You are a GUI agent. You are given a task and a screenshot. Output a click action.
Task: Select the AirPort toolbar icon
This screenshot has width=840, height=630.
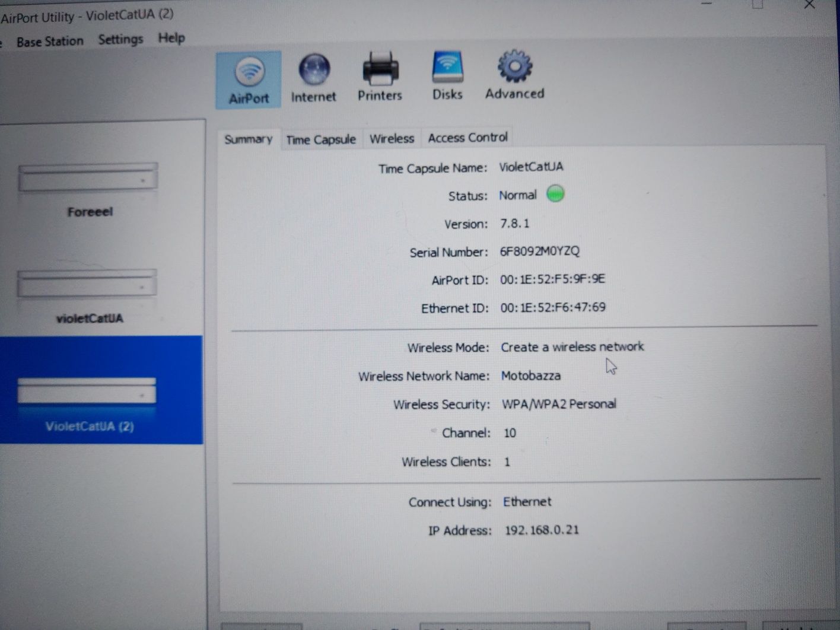tap(249, 80)
